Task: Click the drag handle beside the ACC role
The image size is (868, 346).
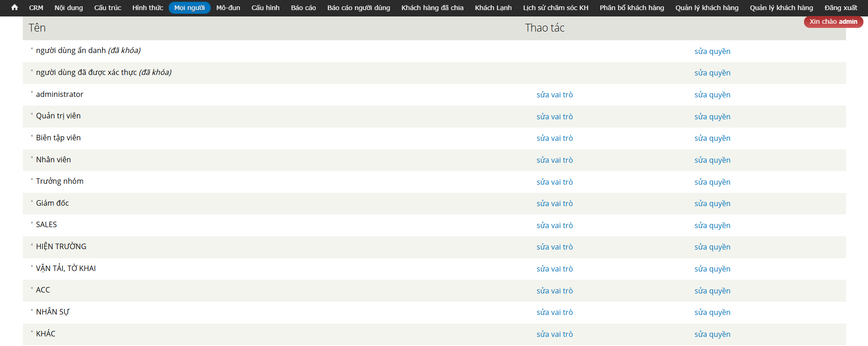Action: pos(32,289)
